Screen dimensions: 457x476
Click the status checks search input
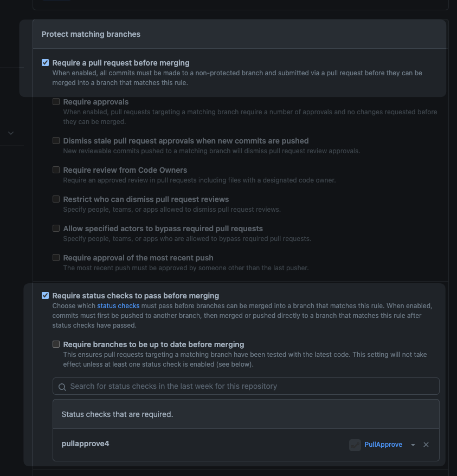click(x=244, y=386)
